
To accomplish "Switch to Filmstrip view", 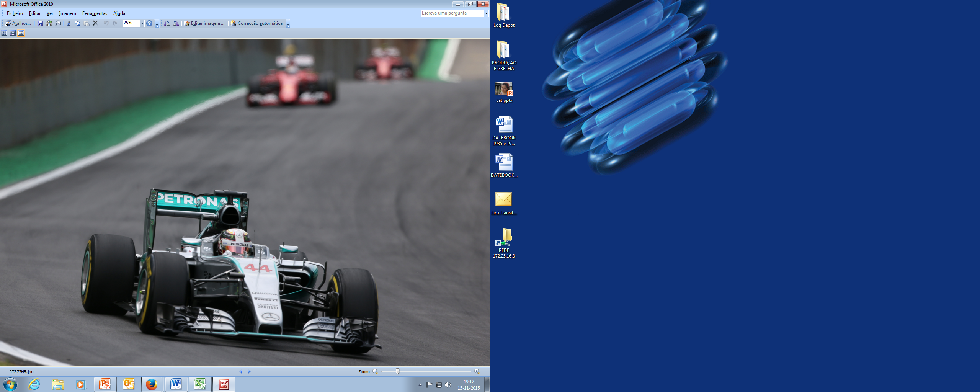I will pos(13,33).
